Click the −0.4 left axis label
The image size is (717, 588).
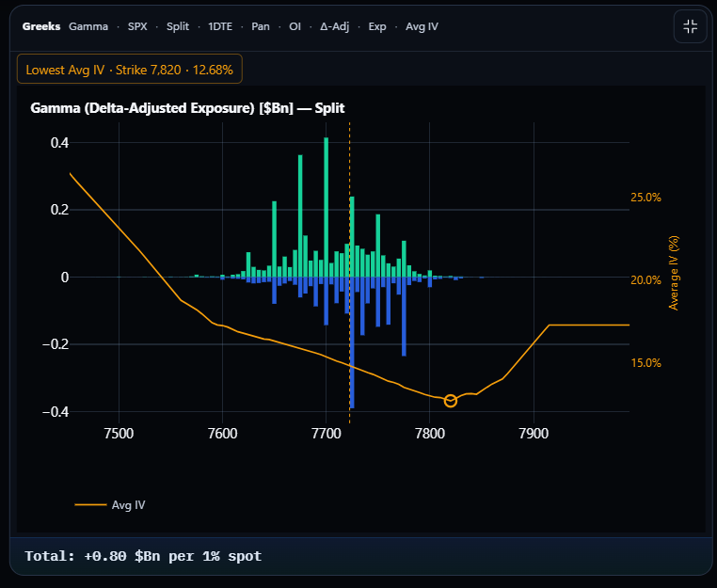(56, 411)
